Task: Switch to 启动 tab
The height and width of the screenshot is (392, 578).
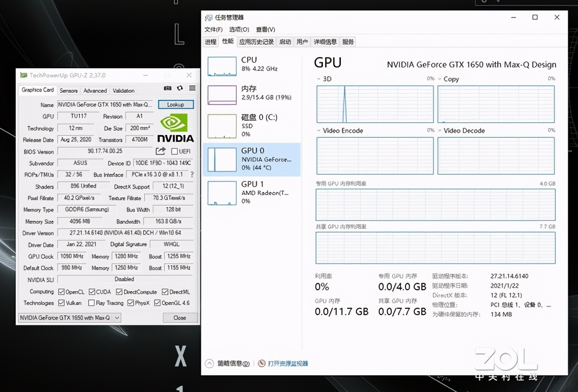Action: point(285,42)
